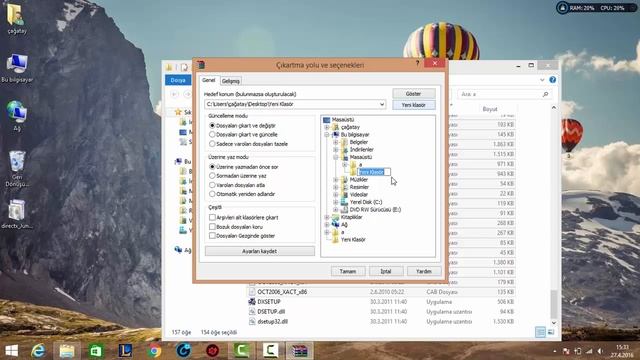Viewport: 640px width, 360px height.
Task: Collapse the Bu bilgisayar tree node
Action: click(x=327, y=135)
